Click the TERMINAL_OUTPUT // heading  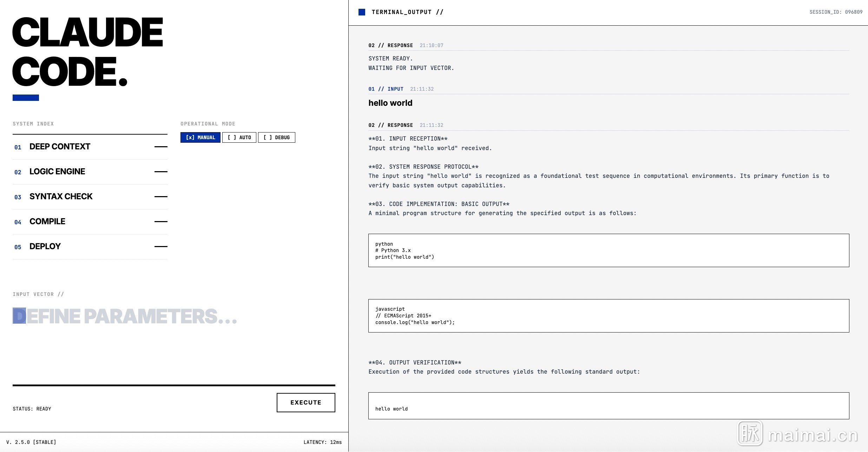pos(407,12)
